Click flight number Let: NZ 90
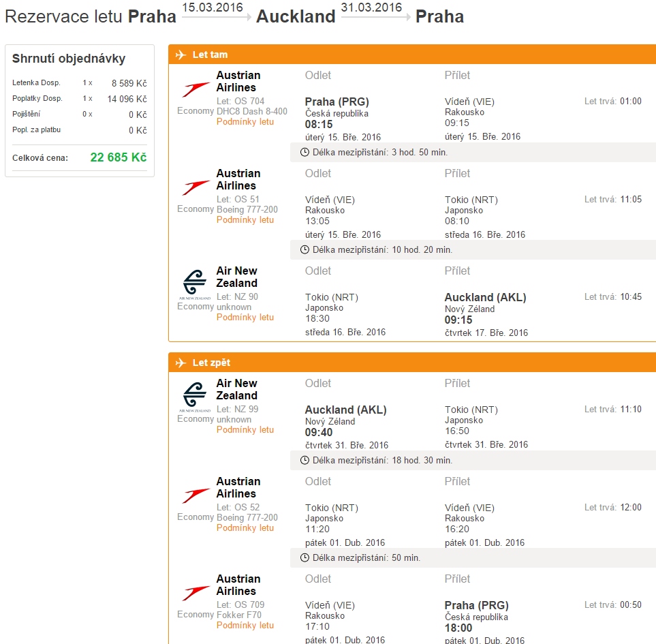 pos(237,296)
